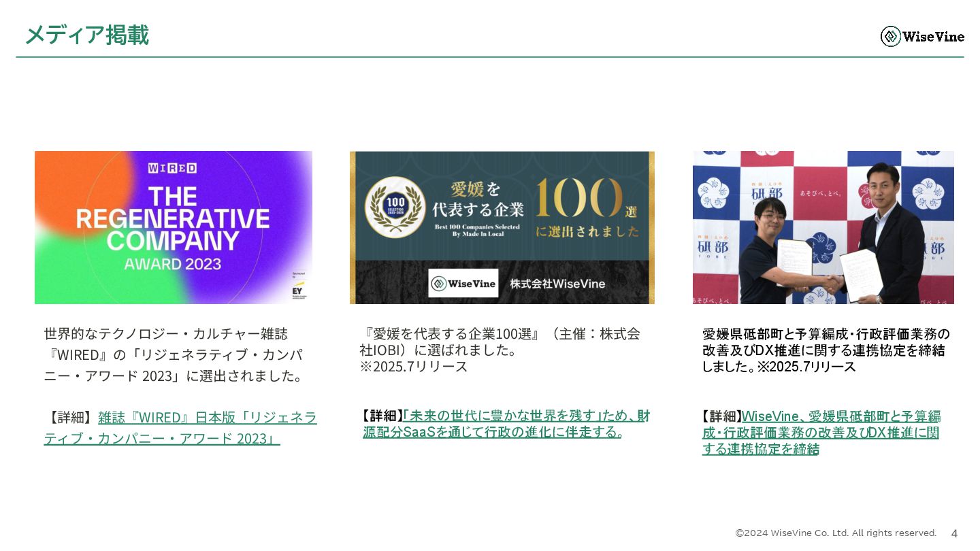
Task: Click the ©2024 WiseVine copyright footer
Action: pos(836,533)
